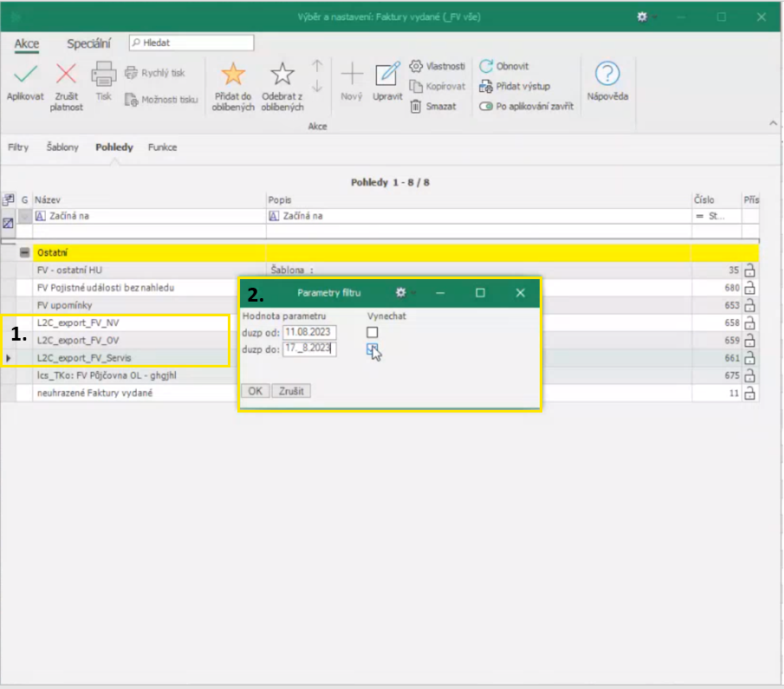The height and width of the screenshot is (689, 784).
Task: Open settings gear dropdown in Parametry filtru
Action: tap(401, 293)
